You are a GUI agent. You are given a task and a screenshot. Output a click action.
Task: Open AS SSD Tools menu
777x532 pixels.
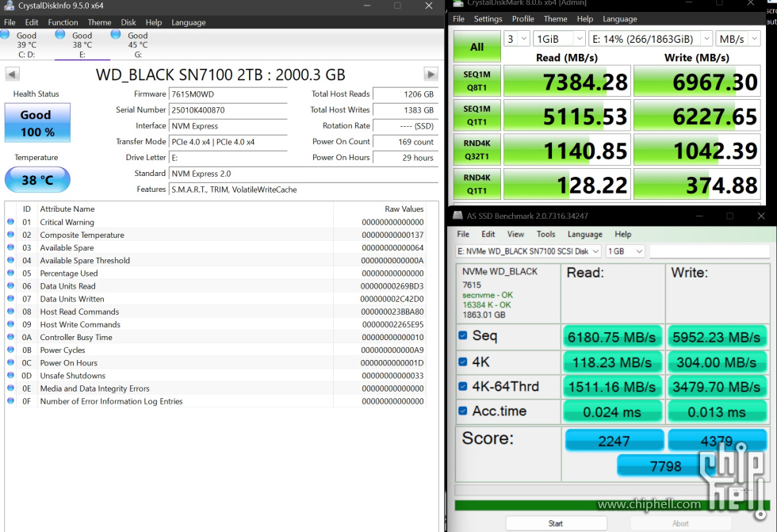point(545,235)
